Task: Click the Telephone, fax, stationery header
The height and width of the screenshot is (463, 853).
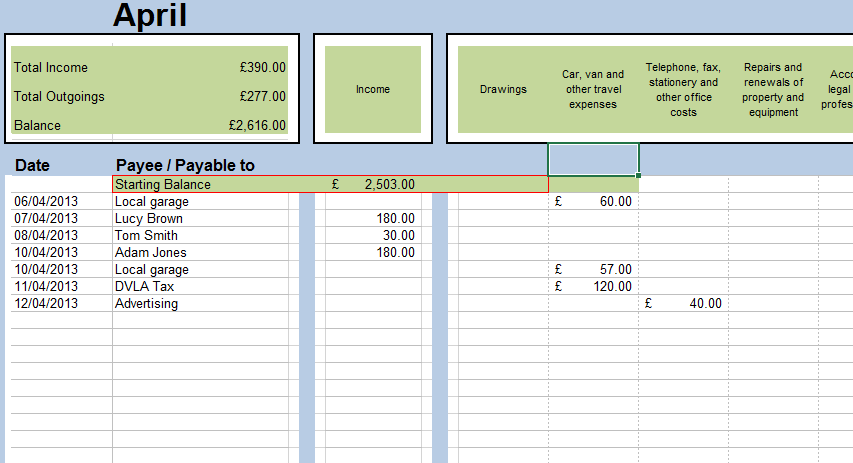Action: click(683, 89)
